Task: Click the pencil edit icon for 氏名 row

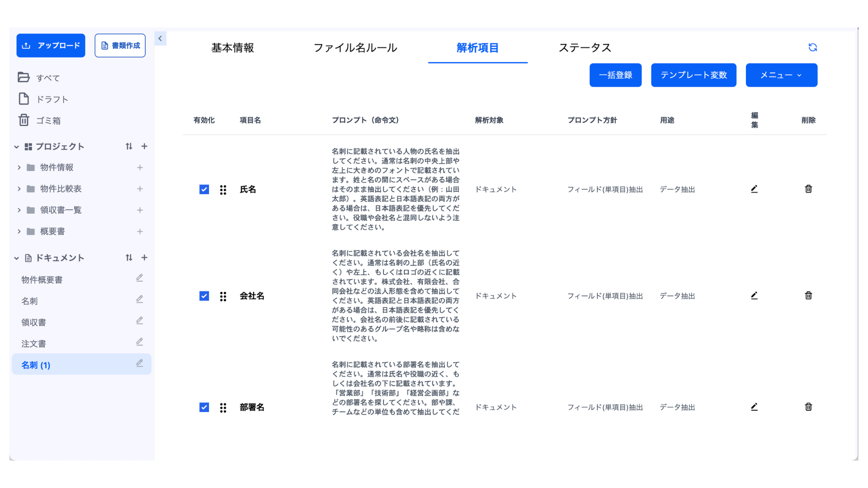Action: pyautogui.click(x=754, y=189)
